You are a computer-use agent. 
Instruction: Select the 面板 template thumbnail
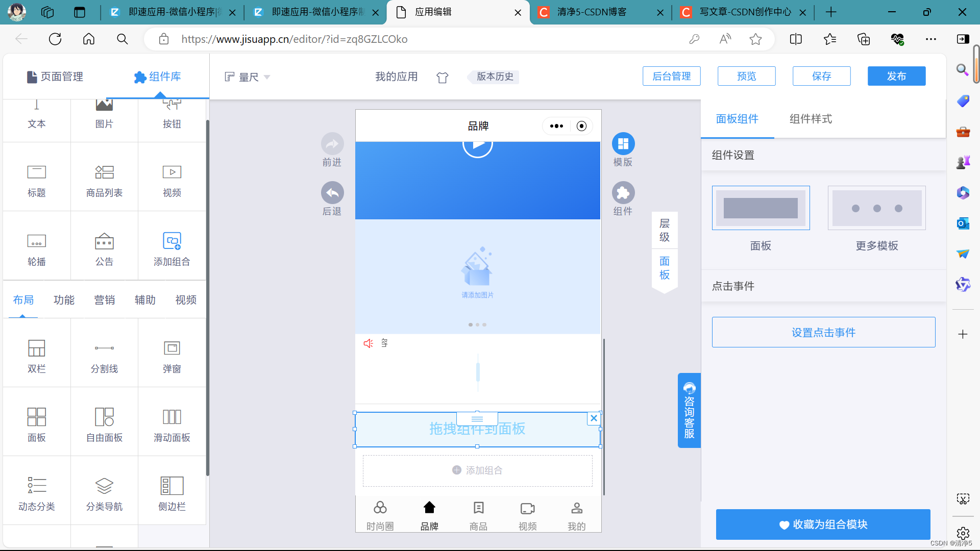[761, 208]
